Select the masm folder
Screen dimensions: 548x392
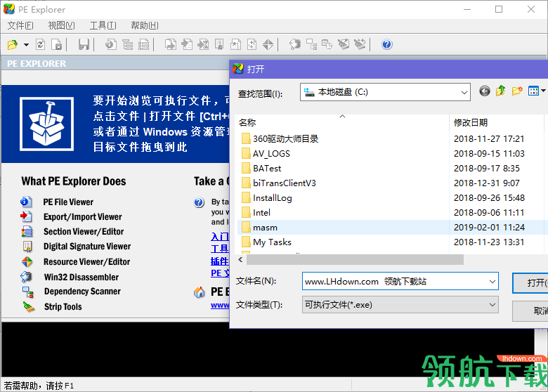259,227
